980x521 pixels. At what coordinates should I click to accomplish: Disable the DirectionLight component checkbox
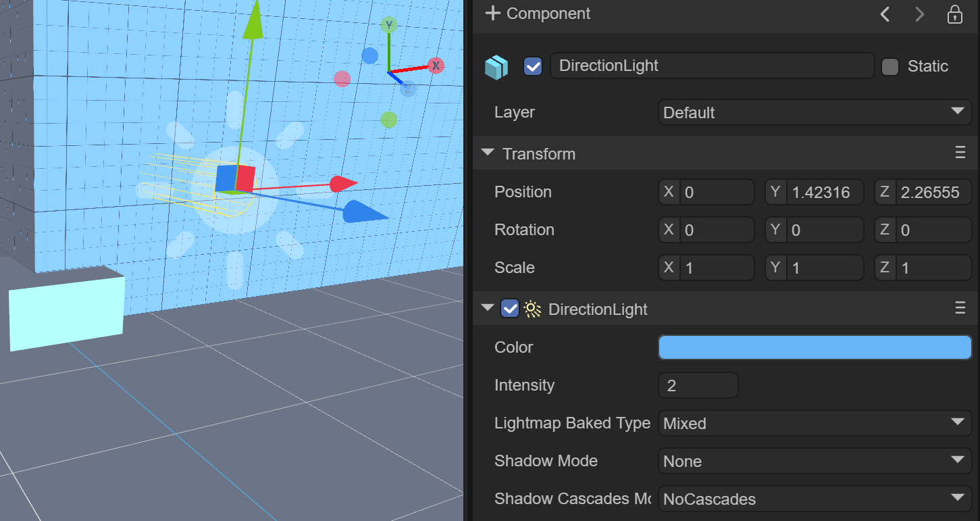pyautogui.click(x=510, y=309)
